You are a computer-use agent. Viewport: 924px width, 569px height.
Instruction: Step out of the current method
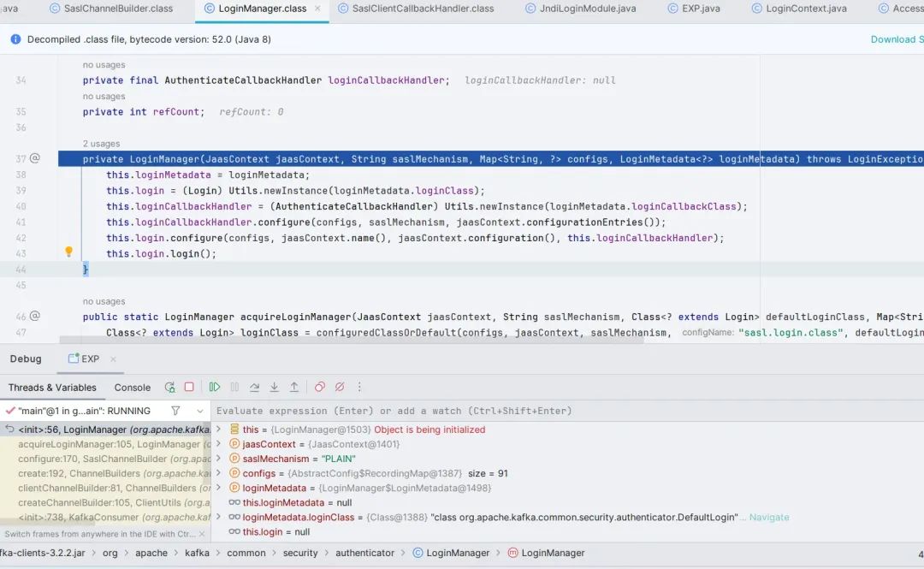pyautogui.click(x=294, y=388)
